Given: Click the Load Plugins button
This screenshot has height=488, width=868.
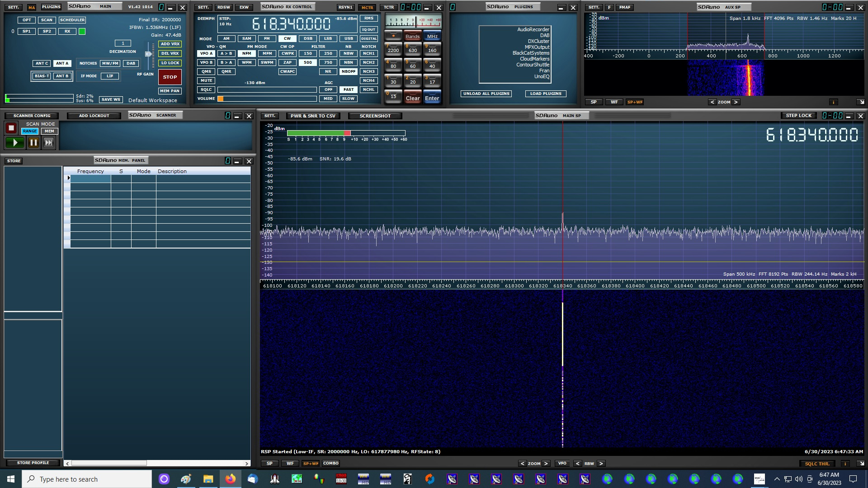Looking at the screenshot, I should (545, 94).
